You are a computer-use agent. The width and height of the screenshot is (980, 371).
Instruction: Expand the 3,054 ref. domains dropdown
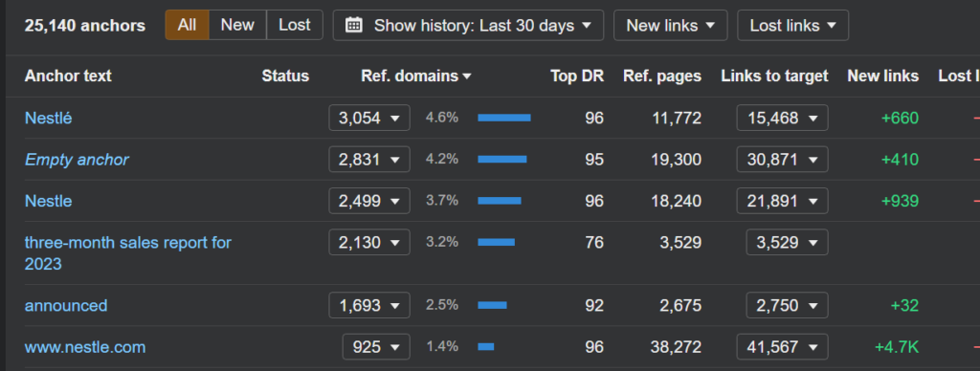369,118
